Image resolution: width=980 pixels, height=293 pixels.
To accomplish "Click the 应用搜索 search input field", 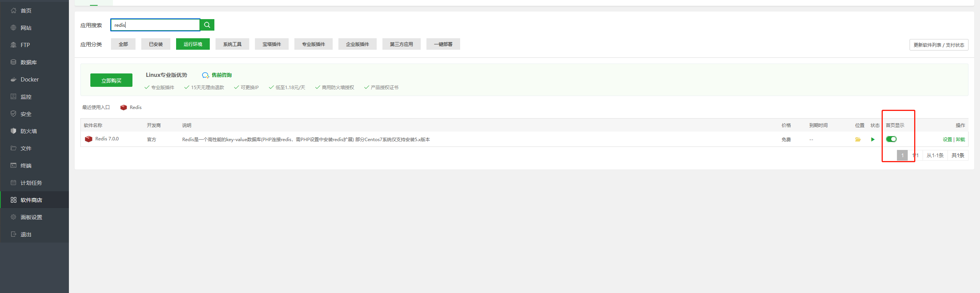I will pos(155,25).
